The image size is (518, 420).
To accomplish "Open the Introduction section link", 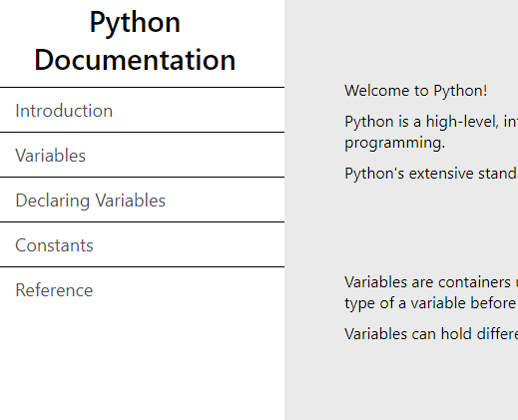I will [x=142, y=111].
